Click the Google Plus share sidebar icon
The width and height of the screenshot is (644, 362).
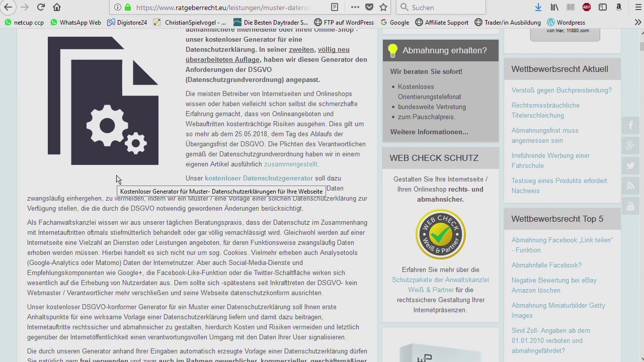click(630, 146)
